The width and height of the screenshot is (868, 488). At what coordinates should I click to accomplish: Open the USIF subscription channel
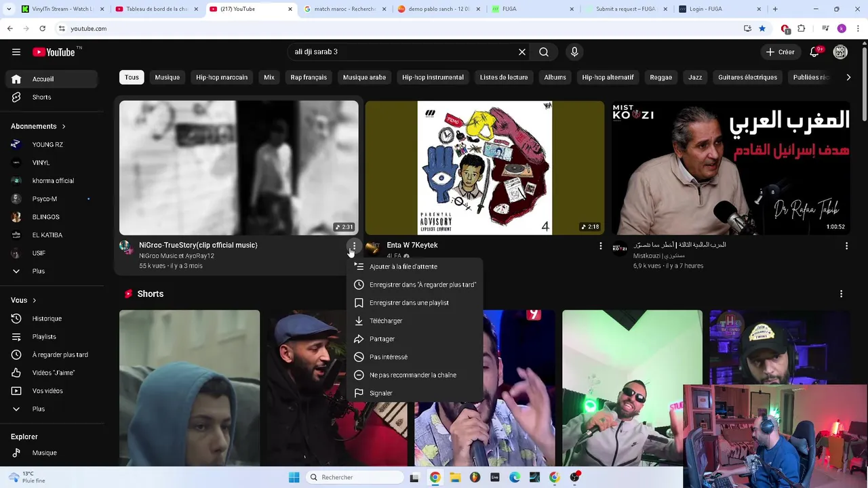tap(52, 253)
